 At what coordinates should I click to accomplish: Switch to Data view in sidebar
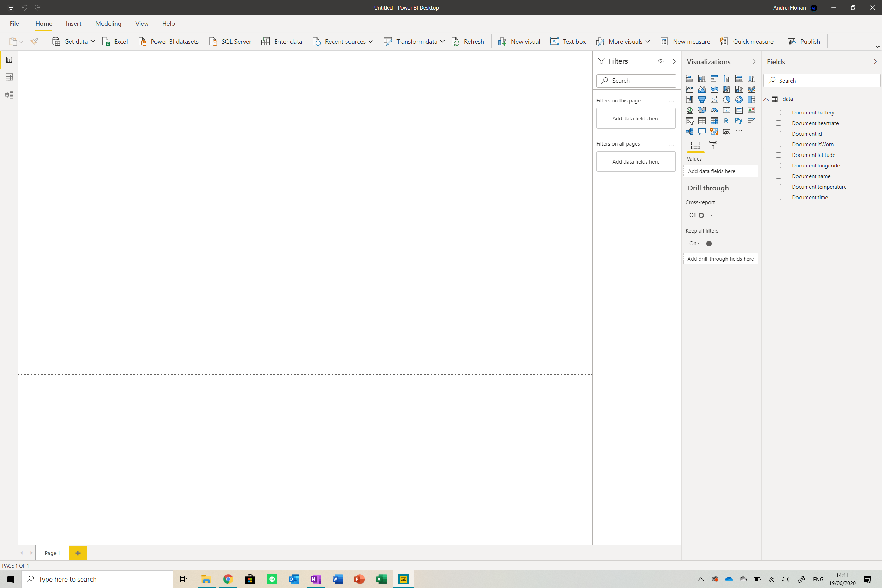click(x=10, y=77)
